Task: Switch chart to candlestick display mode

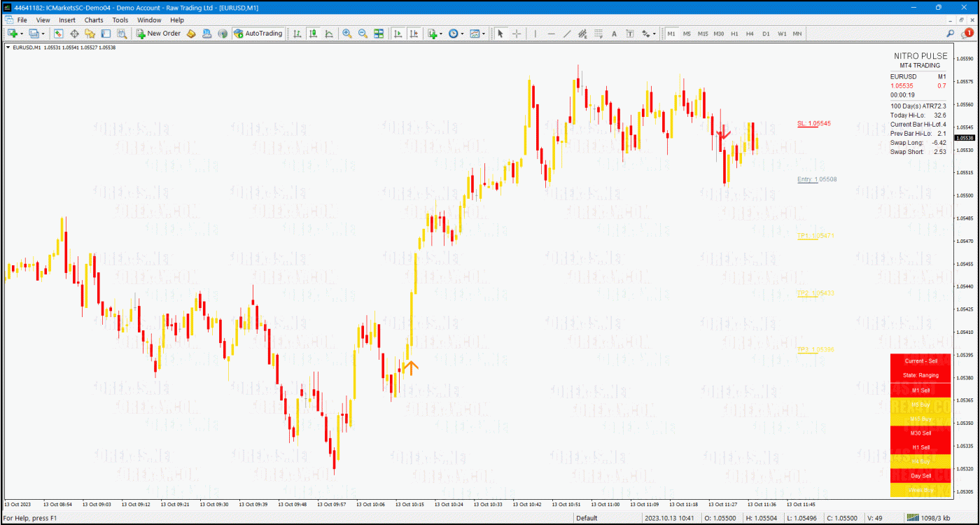Action: tap(313, 34)
